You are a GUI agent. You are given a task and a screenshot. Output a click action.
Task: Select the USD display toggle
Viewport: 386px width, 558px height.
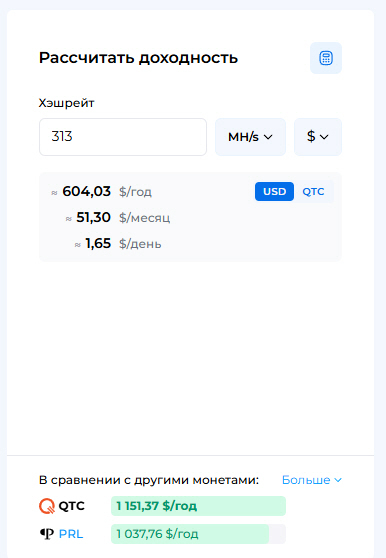coord(274,191)
